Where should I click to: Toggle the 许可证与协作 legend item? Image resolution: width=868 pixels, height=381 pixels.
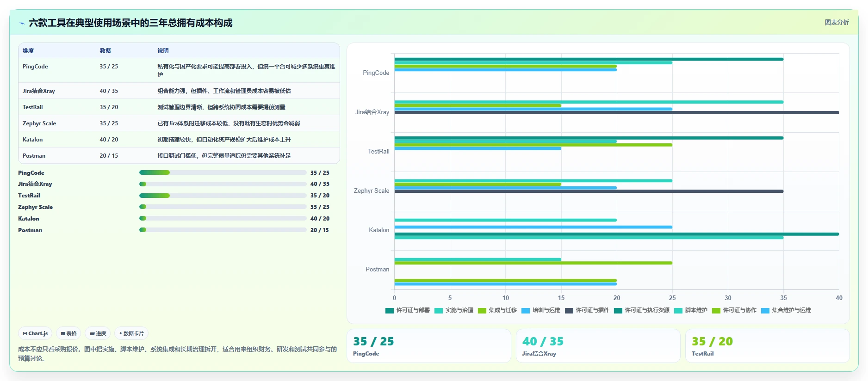tap(734, 310)
